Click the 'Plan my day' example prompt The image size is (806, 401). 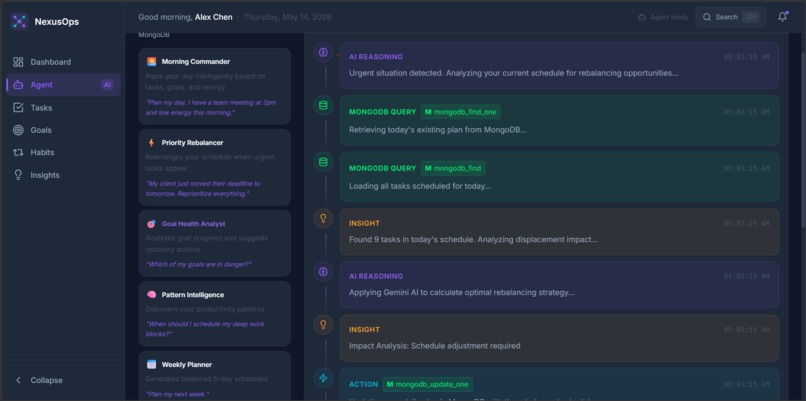coord(211,107)
